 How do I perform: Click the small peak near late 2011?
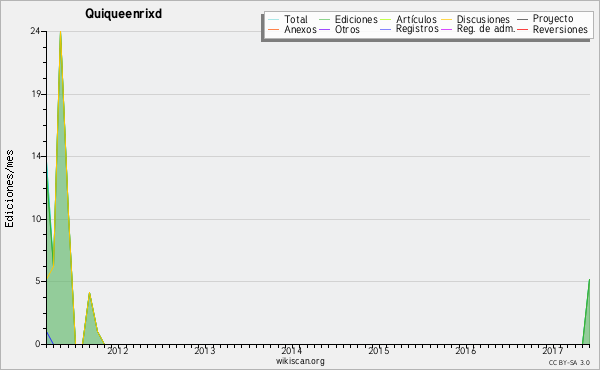tap(89, 294)
